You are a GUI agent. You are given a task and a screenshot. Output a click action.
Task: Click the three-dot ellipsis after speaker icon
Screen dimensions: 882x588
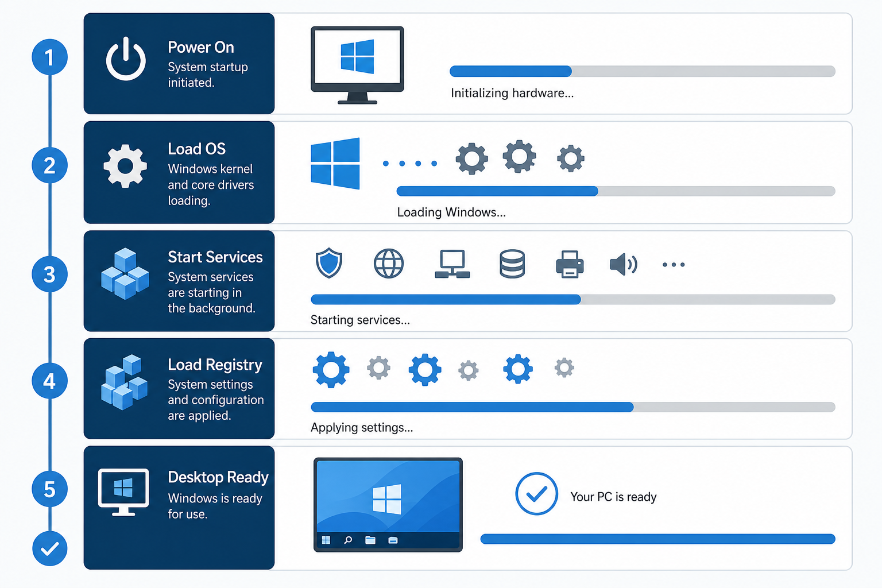[674, 265]
